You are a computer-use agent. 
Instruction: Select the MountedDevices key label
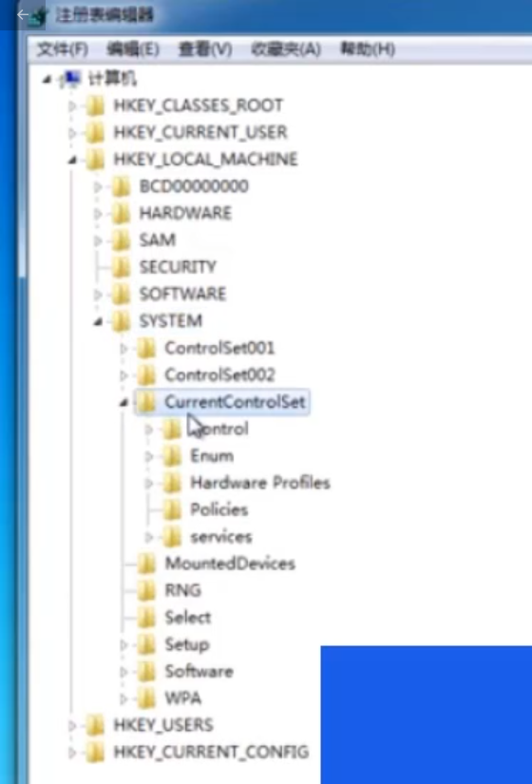tap(231, 564)
